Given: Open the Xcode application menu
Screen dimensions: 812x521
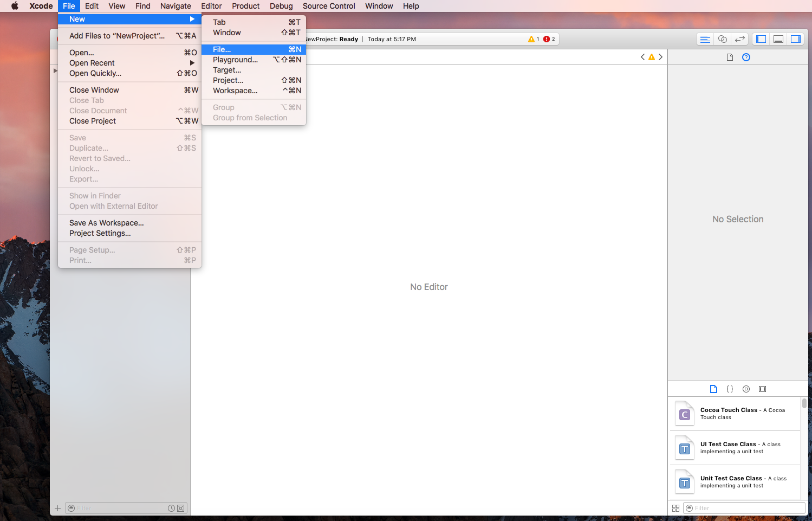Looking at the screenshot, I should pos(41,6).
